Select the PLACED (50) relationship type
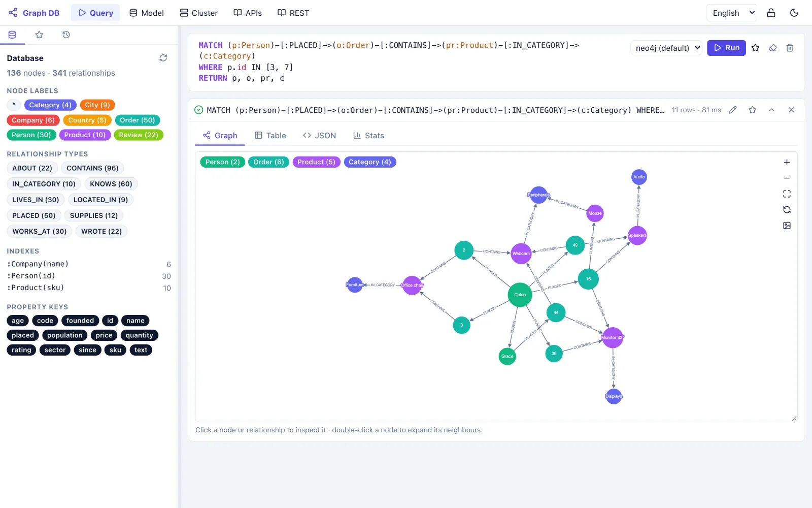Viewport: 812px width, 508px height. [x=34, y=215]
